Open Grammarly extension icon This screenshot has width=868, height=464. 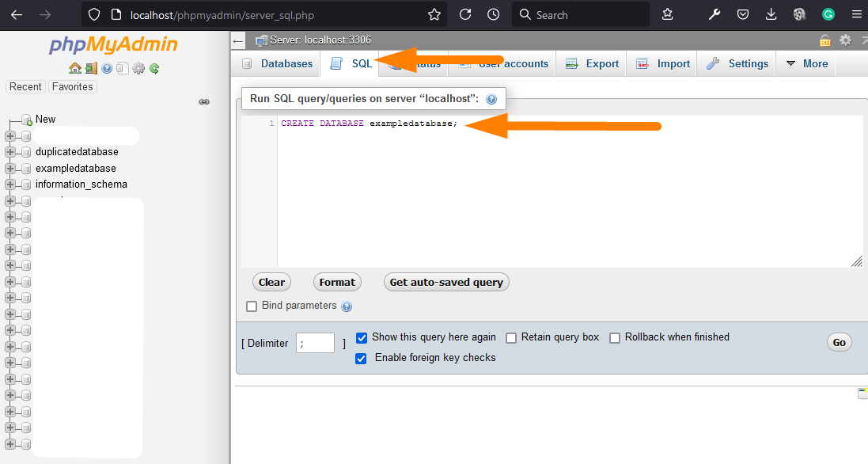pyautogui.click(x=828, y=15)
